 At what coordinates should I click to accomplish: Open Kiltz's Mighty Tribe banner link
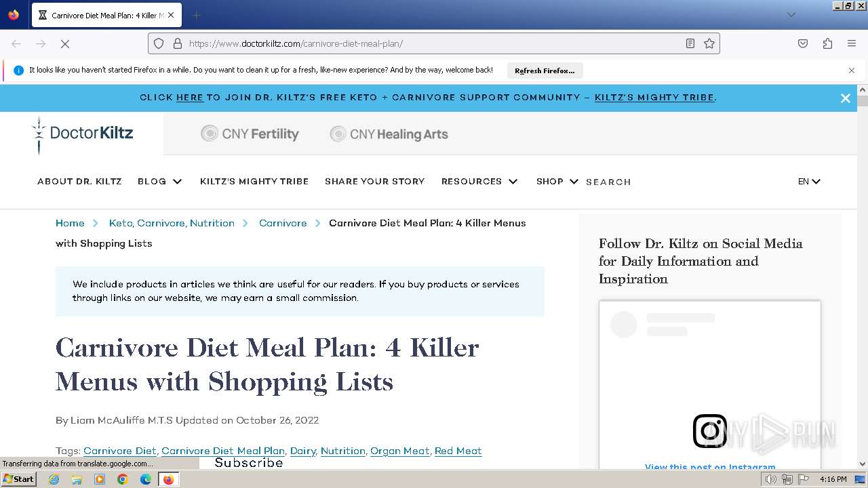(x=654, y=98)
